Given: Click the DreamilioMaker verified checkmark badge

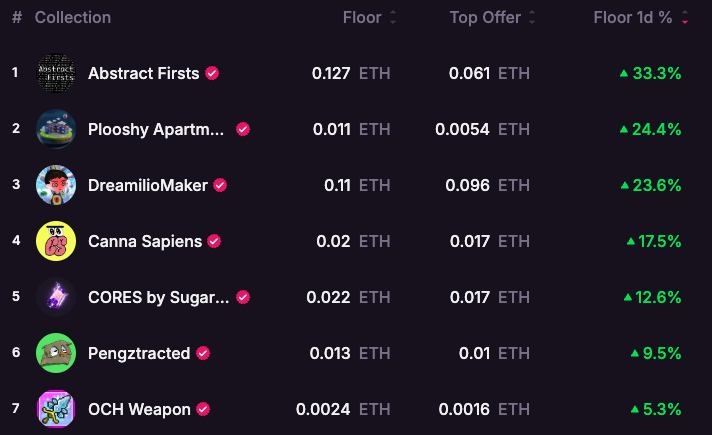Looking at the screenshot, I should click(x=220, y=185).
